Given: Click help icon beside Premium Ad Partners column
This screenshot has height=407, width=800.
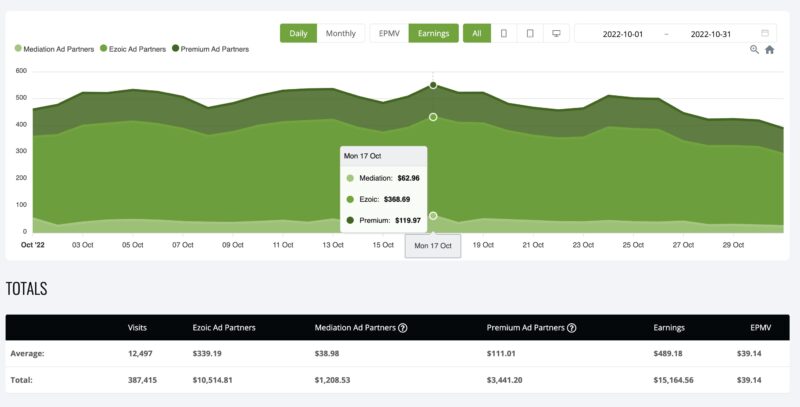Looking at the screenshot, I should (x=571, y=327).
